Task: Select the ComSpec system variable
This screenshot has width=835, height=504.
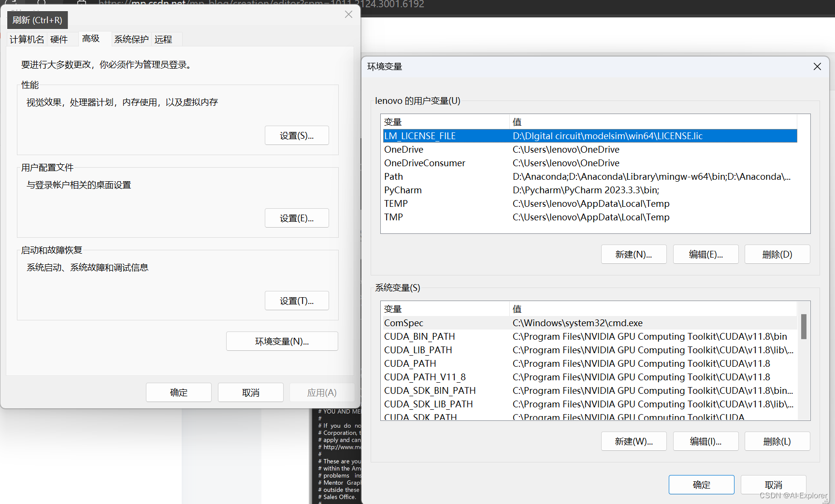Action: 483,323
